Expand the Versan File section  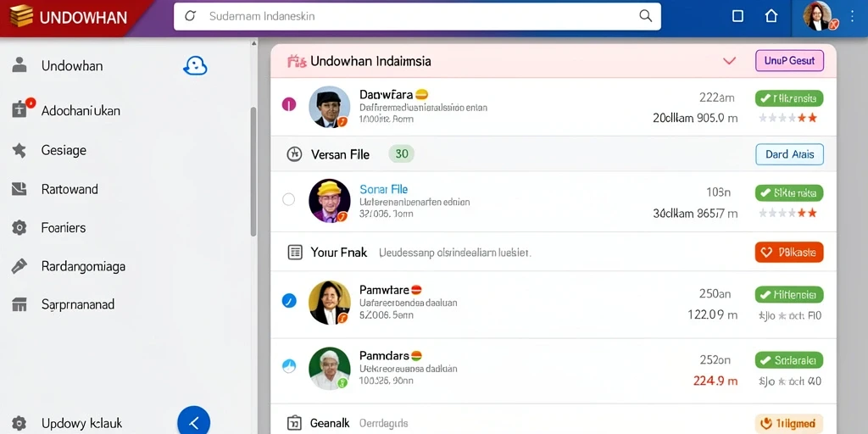coord(340,154)
